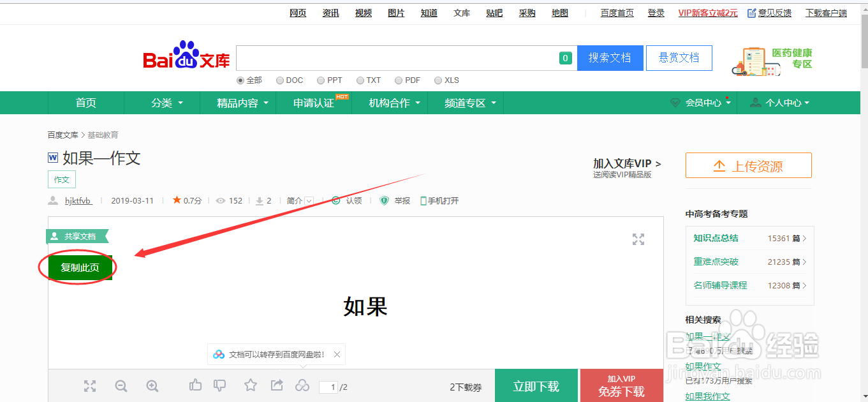Zoom in the document
Screen dimensions: 868x402
pos(152,386)
